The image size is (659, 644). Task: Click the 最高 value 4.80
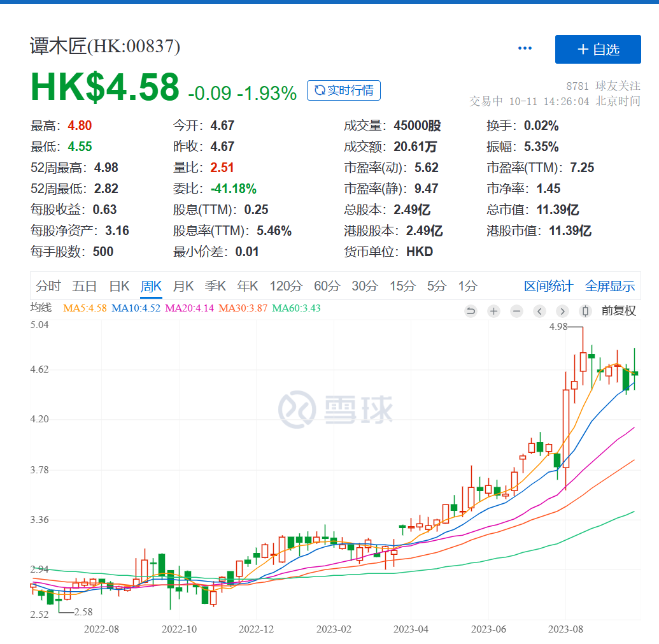[80, 125]
